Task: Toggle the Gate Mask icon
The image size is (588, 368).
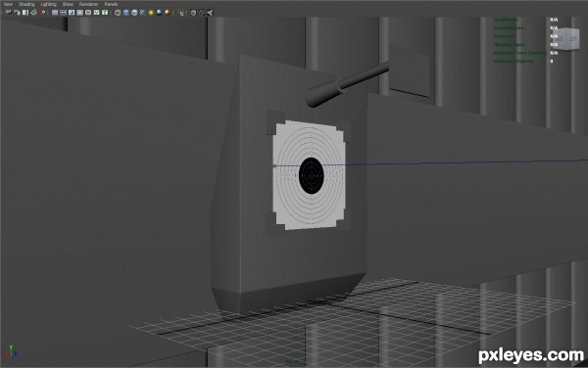Action: coord(79,13)
